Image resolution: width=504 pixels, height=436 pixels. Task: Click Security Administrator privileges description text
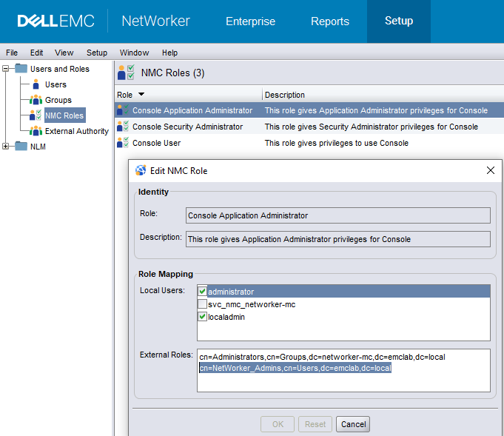pos(372,127)
